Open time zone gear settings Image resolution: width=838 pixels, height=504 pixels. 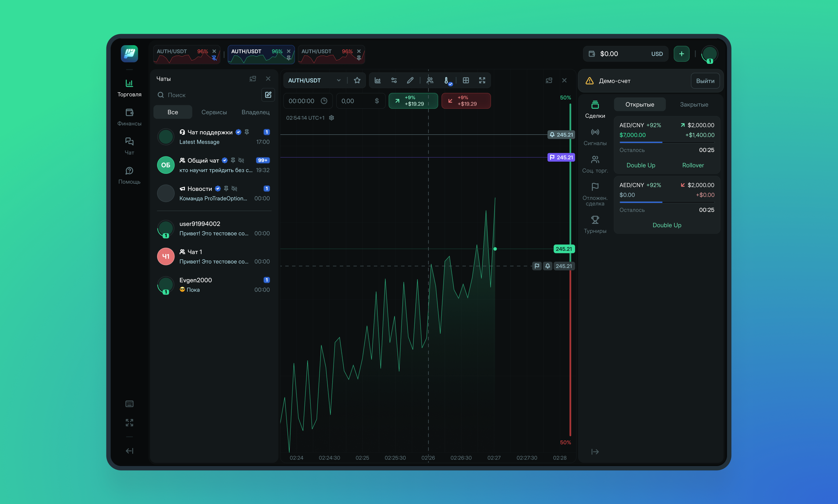332,118
